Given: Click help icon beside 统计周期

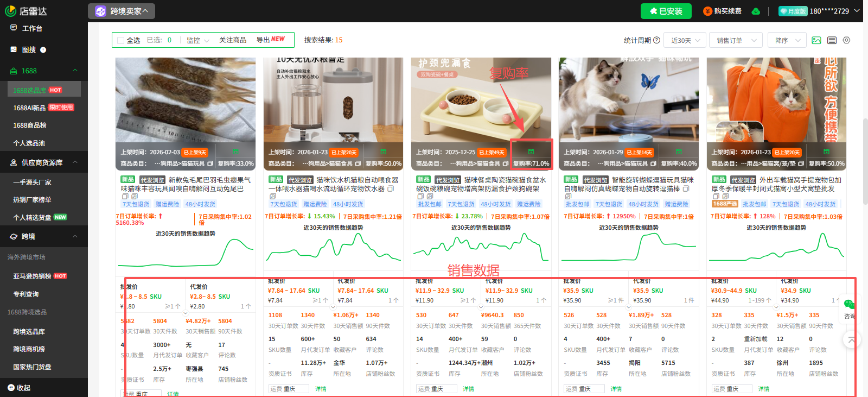Looking at the screenshot, I should tap(657, 40).
